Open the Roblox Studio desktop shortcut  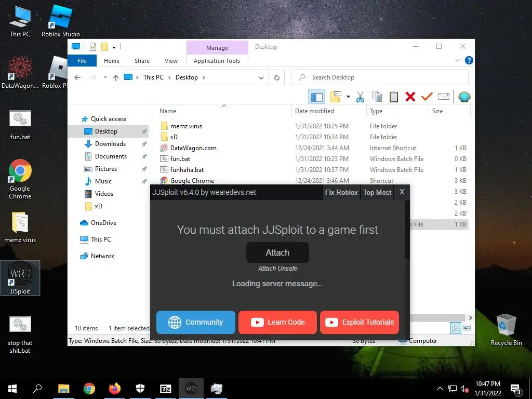61,21
